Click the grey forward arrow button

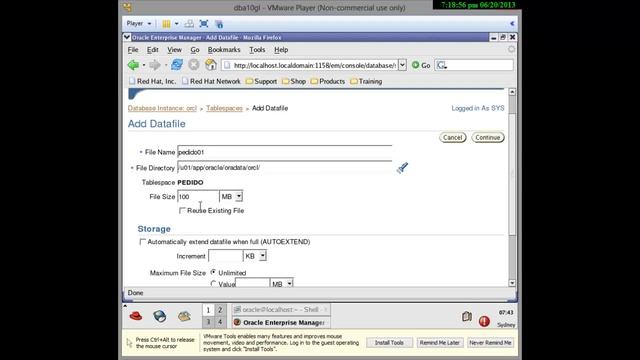click(x=155, y=65)
